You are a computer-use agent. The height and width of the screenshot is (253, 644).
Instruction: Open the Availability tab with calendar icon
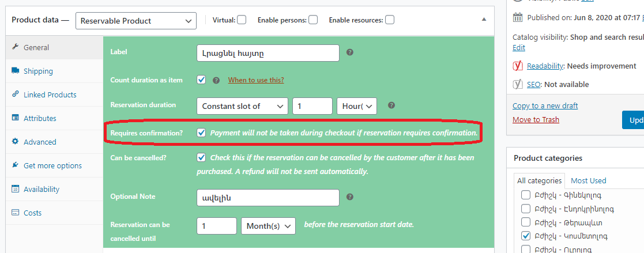tap(42, 189)
